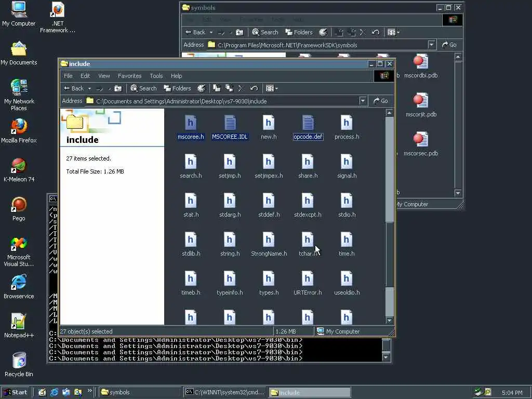Select the share.h file
Image resolution: width=532 pixels, height=399 pixels.
(x=308, y=167)
